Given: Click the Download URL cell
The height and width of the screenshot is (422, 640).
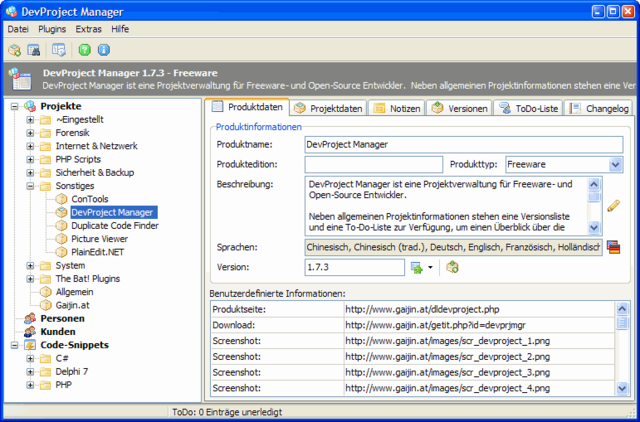Looking at the screenshot, I should click(x=480, y=325).
